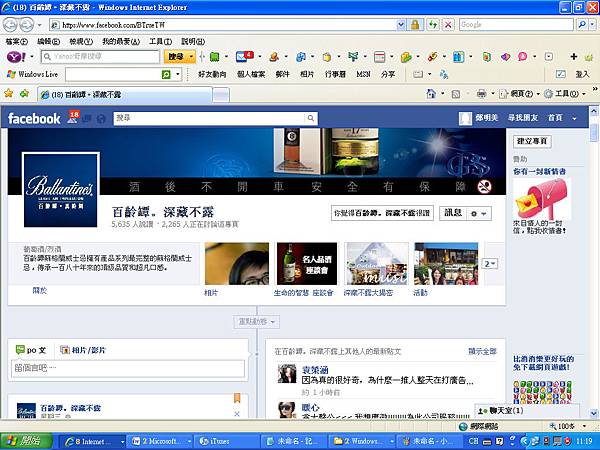
Task: Click the gold Favorites star icon
Action: (x=8, y=93)
